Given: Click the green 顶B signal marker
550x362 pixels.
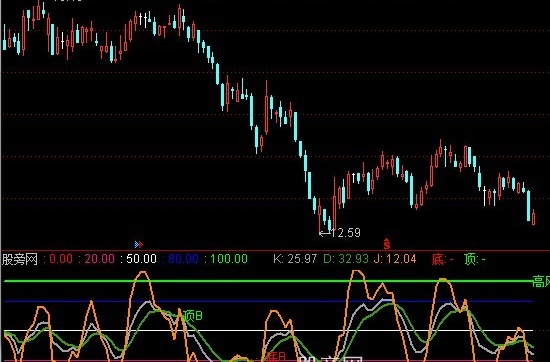Looking at the screenshot, I should [193, 316].
